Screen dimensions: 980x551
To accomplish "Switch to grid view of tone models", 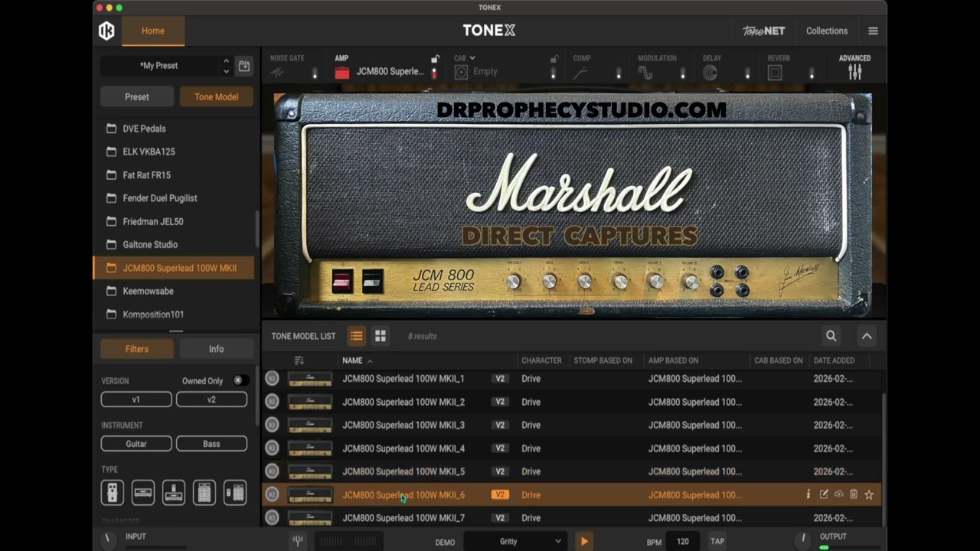I will coord(380,336).
